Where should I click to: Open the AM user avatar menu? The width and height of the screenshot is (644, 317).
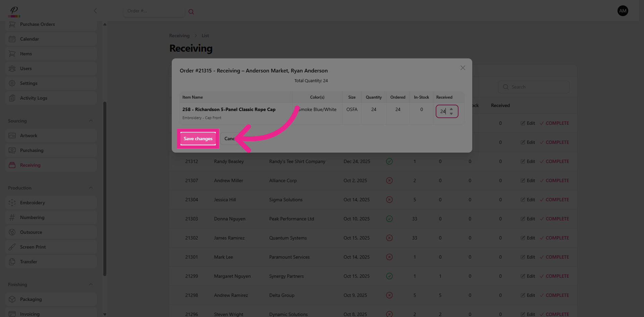623,11
